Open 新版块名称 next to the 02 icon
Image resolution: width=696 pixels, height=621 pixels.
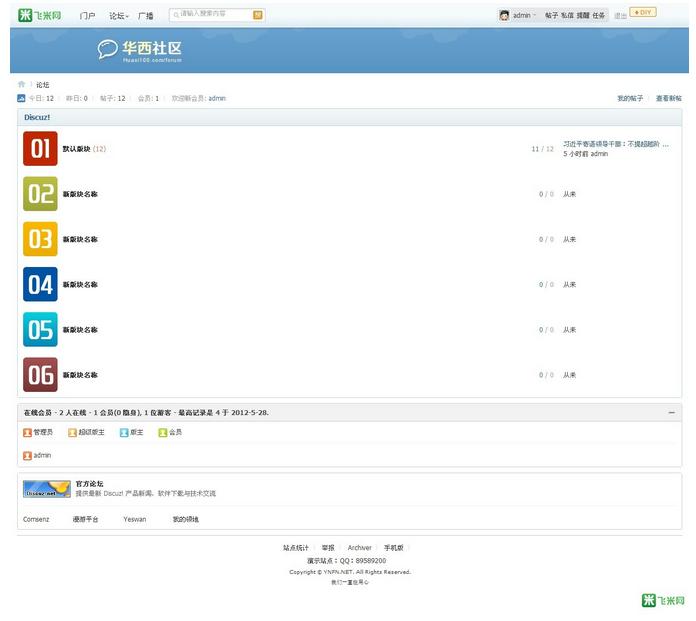[80, 194]
